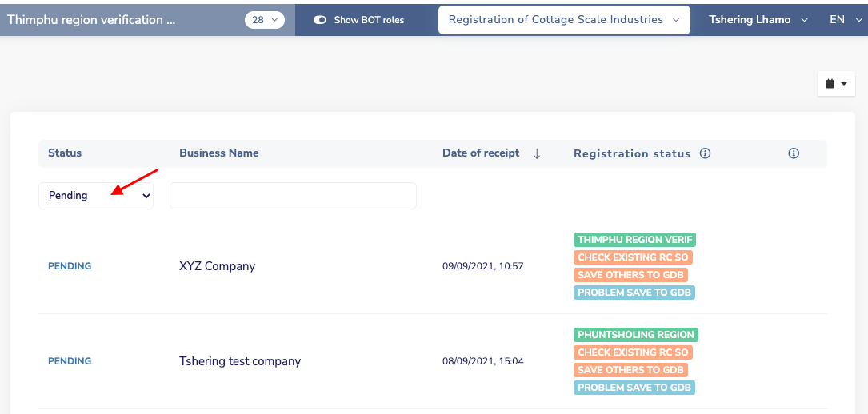Screen dimensions: 868x414
Task: Toggle the Show BOT roles switch
Action: (320, 20)
